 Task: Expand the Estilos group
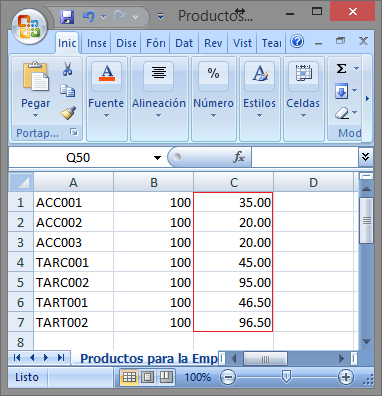pyautogui.click(x=259, y=99)
